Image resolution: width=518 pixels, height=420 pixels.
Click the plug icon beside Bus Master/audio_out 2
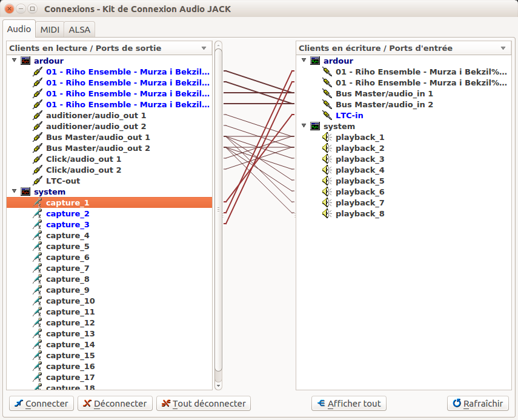click(x=38, y=148)
